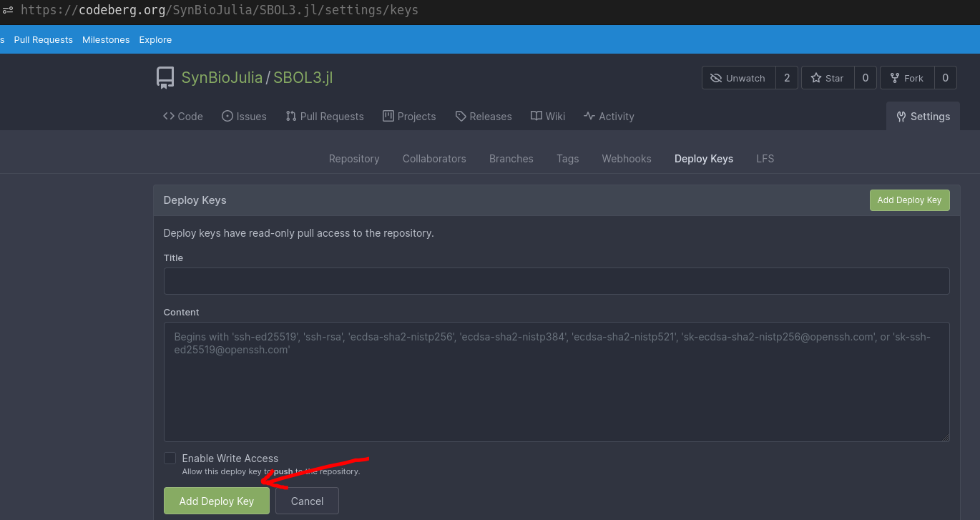Cancel the deploy key form

pyautogui.click(x=307, y=501)
